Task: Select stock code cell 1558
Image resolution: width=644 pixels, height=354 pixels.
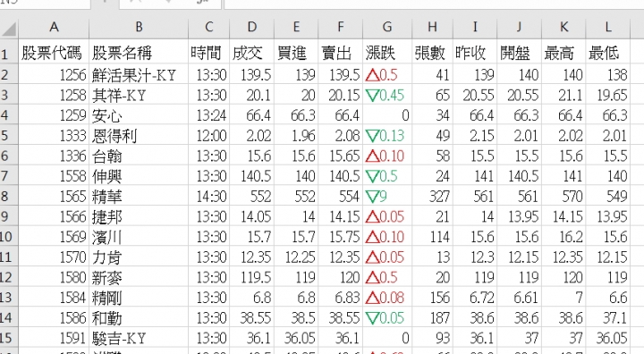Action: pos(54,176)
